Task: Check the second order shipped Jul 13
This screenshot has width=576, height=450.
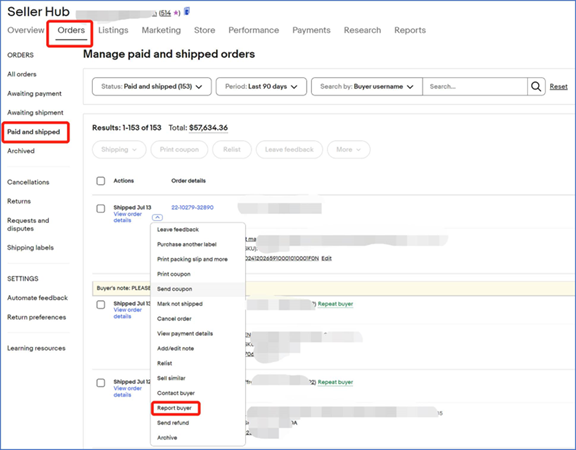Action: click(x=101, y=305)
